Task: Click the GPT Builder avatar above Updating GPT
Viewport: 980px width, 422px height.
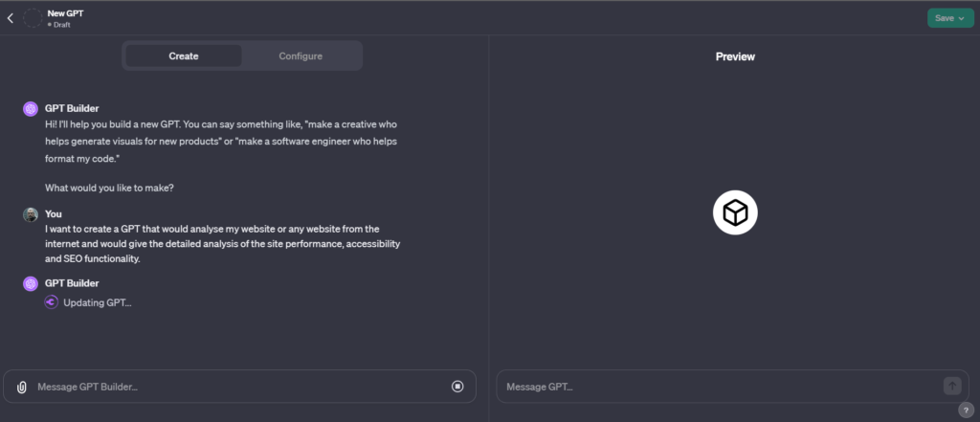Action: (x=31, y=284)
